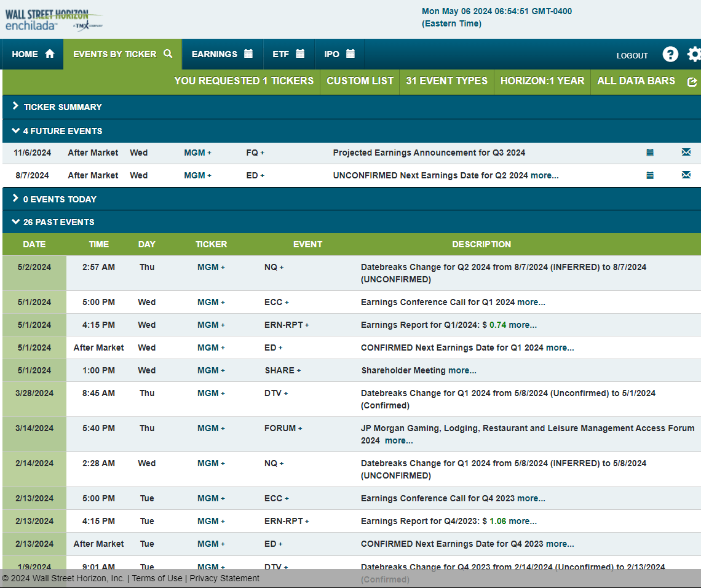This screenshot has height=588, width=701.
Task: Add 11/6/2024 event to calendar icon
Action: (650, 153)
